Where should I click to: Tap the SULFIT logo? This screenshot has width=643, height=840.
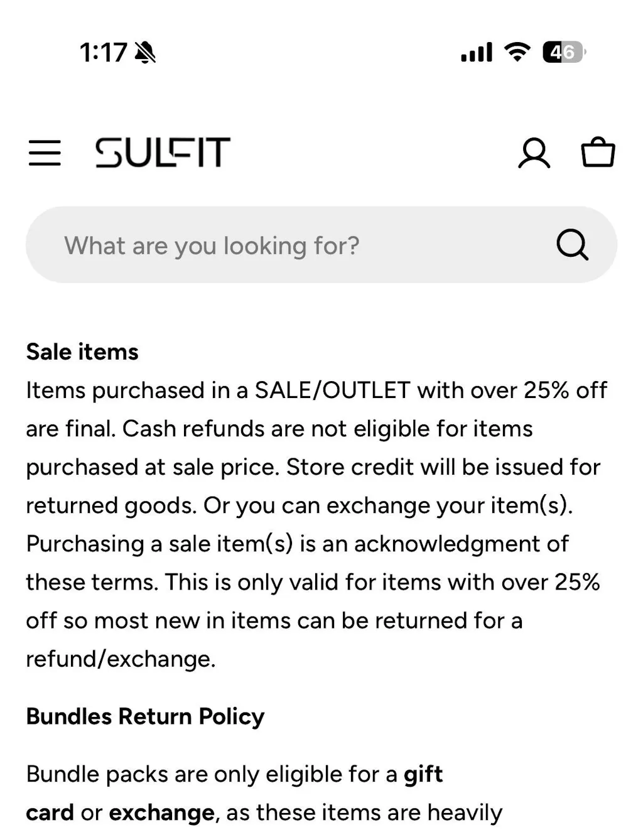pos(163,153)
